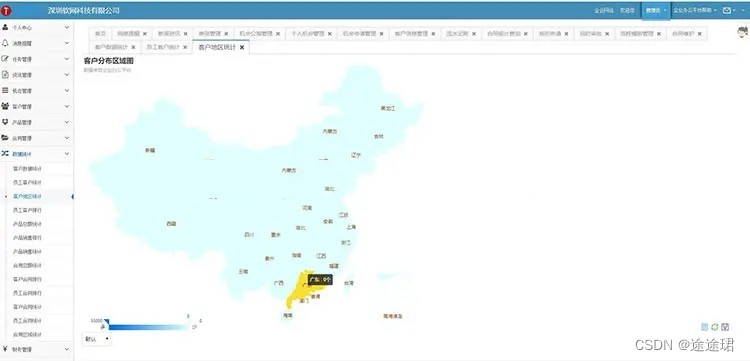
Task: Switch to the 合同维护 tab
Action: 686,33
